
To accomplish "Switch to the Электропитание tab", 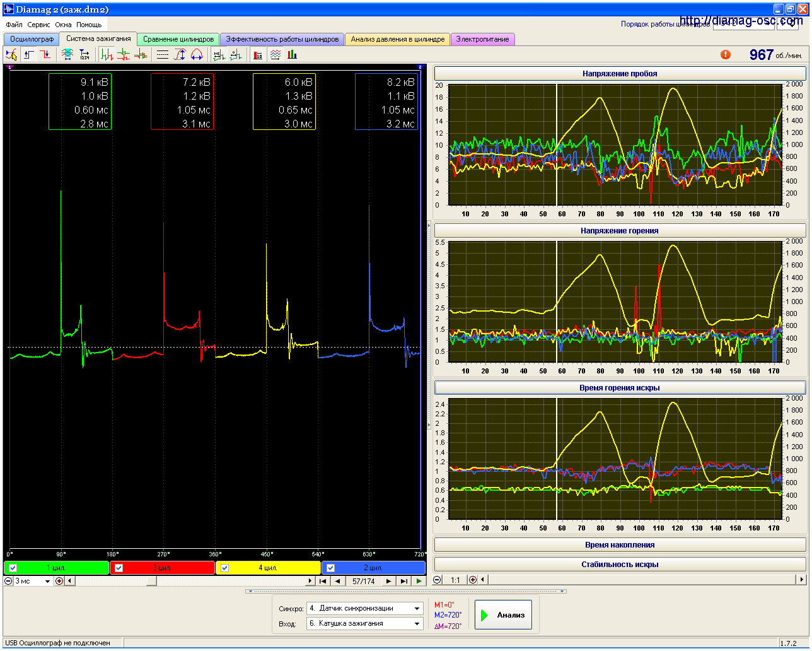I will [x=482, y=39].
